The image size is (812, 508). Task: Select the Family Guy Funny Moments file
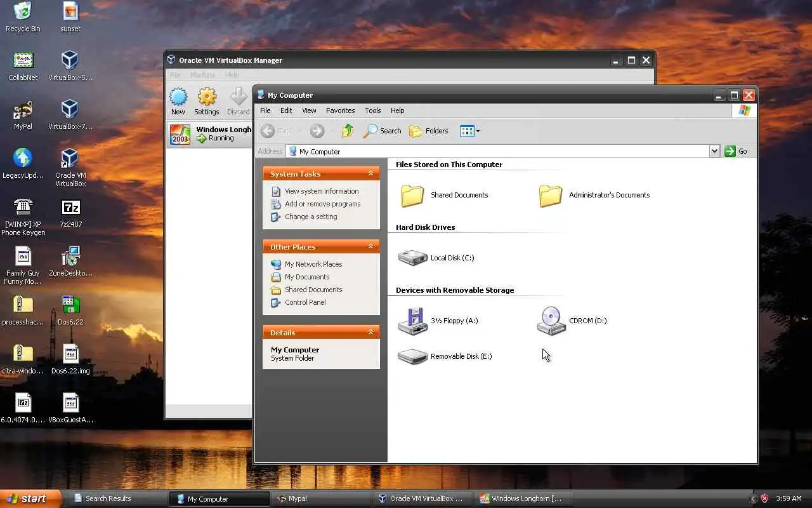23,265
